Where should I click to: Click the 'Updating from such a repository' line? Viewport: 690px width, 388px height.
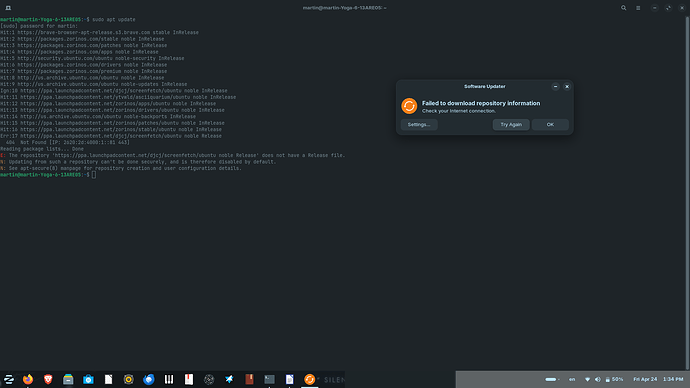pos(138,162)
